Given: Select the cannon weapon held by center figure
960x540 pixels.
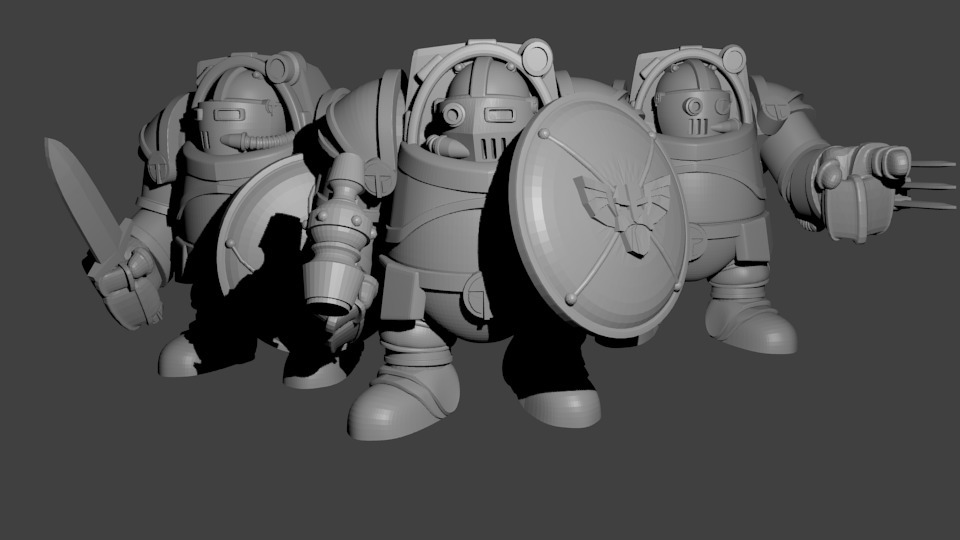Looking at the screenshot, I should (x=337, y=236).
